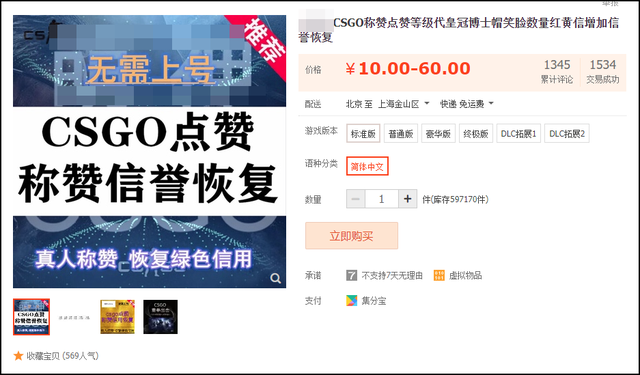Click 收藏宝贝 to favorite the item

[x=42, y=356]
